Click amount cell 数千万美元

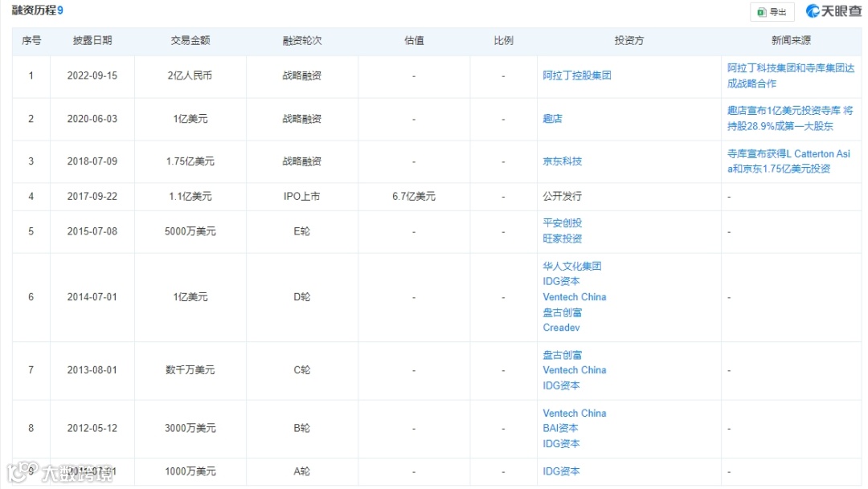(190, 370)
